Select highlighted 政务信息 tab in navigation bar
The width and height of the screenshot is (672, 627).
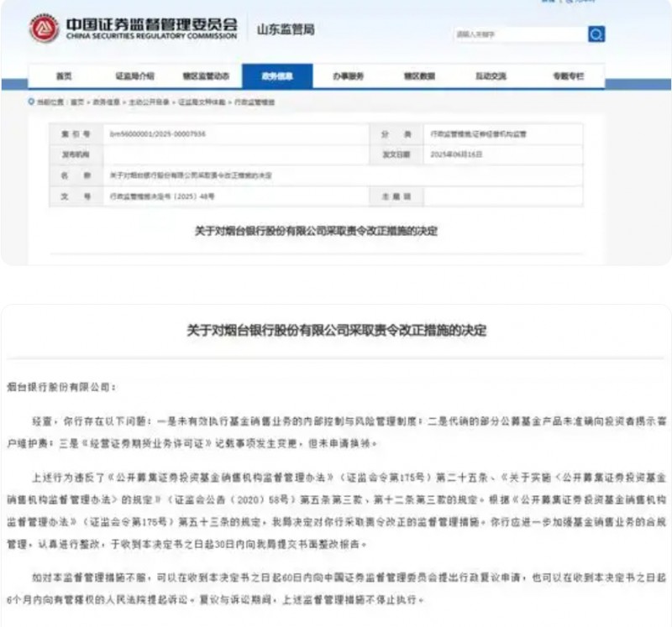[x=277, y=76]
